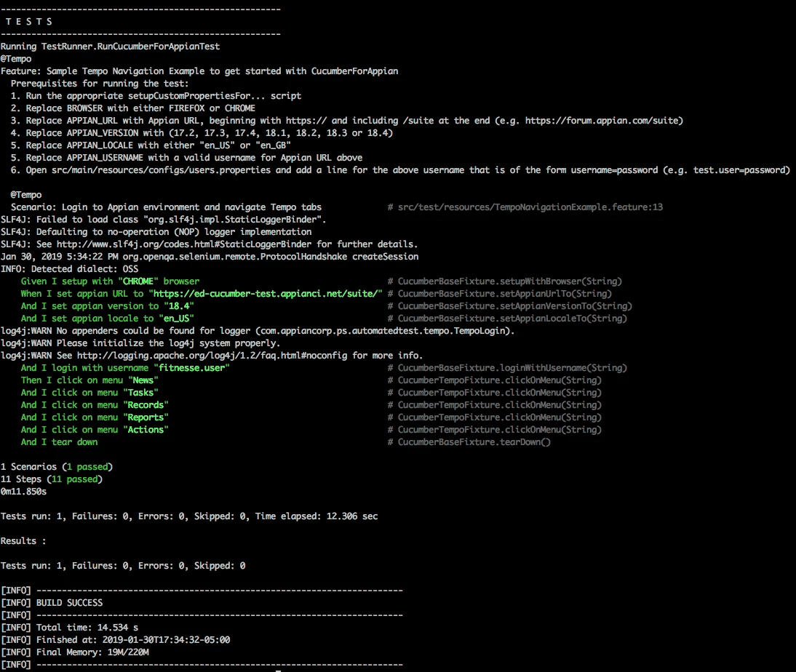Click the "Records" menu step line
This screenshot has width=796, height=672.
pos(95,405)
